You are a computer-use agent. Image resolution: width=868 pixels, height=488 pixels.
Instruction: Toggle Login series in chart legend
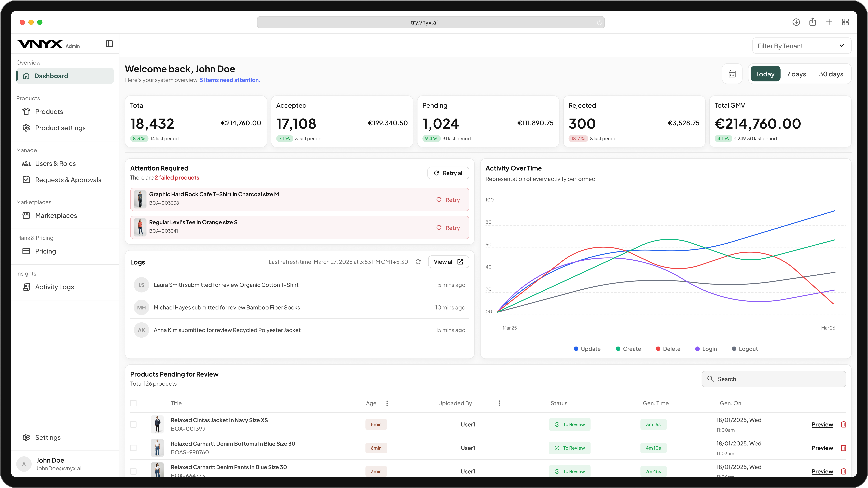(x=706, y=349)
